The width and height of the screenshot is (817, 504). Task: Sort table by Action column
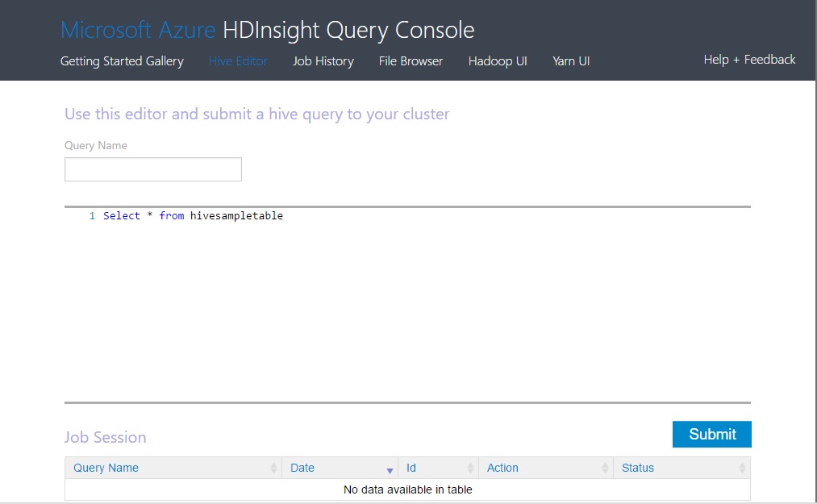coord(545,468)
